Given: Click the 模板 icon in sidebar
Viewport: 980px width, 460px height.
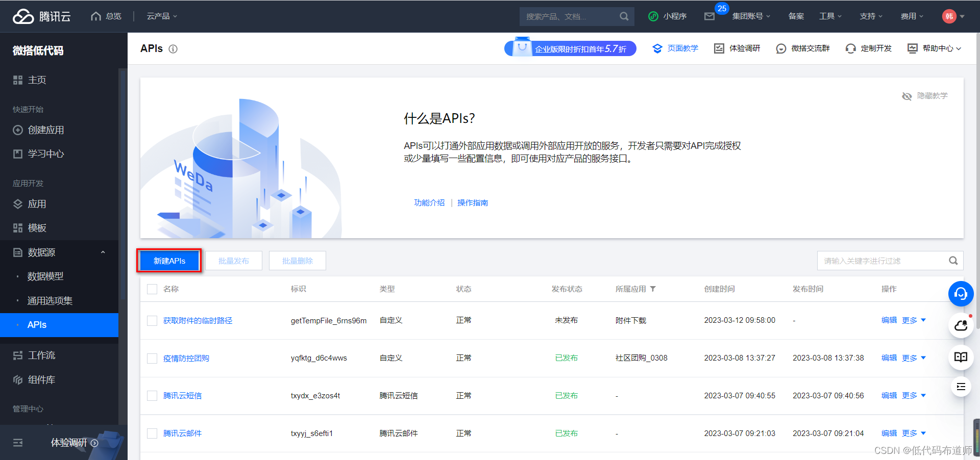Looking at the screenshot, I should (x=18, y=228).
